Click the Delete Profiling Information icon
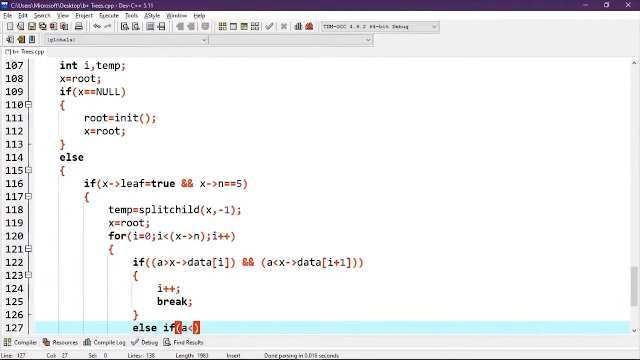640x360 pixels. [x=309, y=27]
